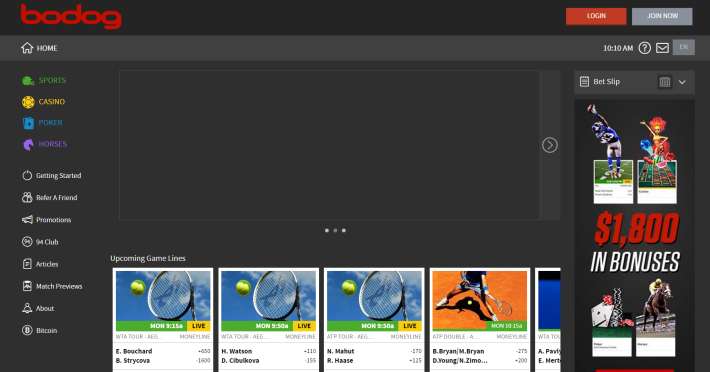This screenshot has height=372, width=710.
Task: Click the Horses icon
Action: click(28, 144)
